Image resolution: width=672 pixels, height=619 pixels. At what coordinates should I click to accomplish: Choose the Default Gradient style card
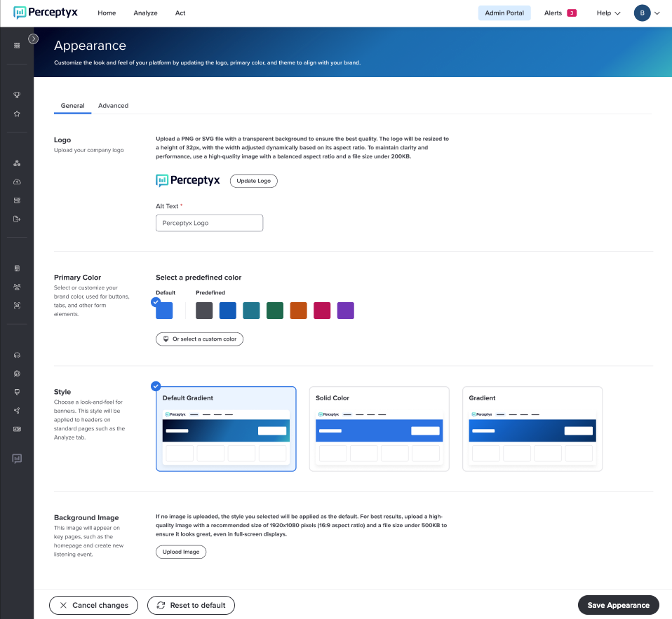(226, 429)
